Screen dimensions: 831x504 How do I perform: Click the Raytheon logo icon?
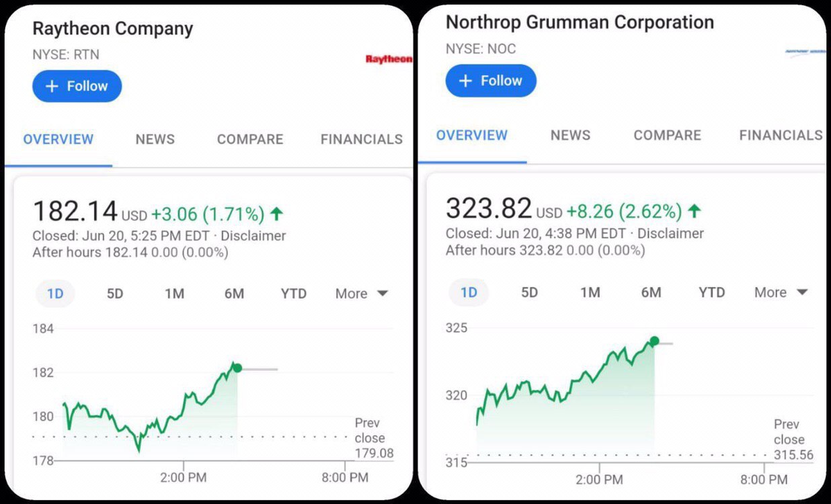[x=389, y=59]
